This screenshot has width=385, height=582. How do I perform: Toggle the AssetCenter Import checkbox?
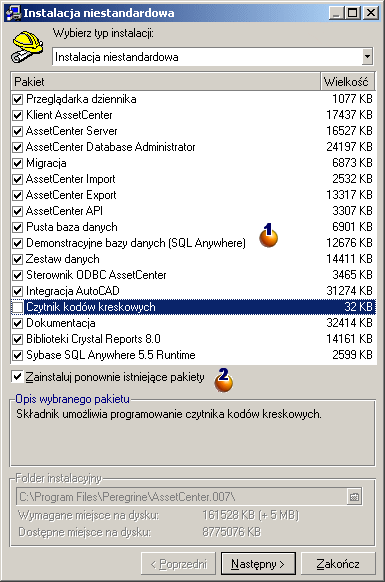click(17, 179)
